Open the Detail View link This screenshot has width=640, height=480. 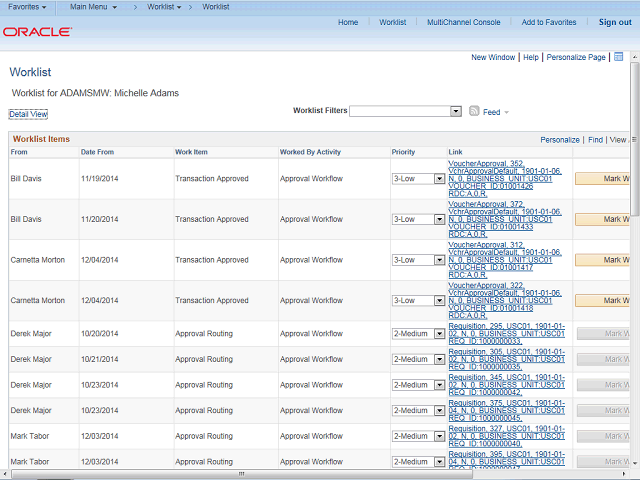[28, 114]
